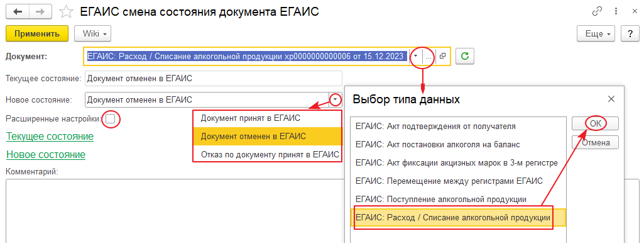Open the green Текущее состояние link
This screenshot has width=644, height=243.
50,136
